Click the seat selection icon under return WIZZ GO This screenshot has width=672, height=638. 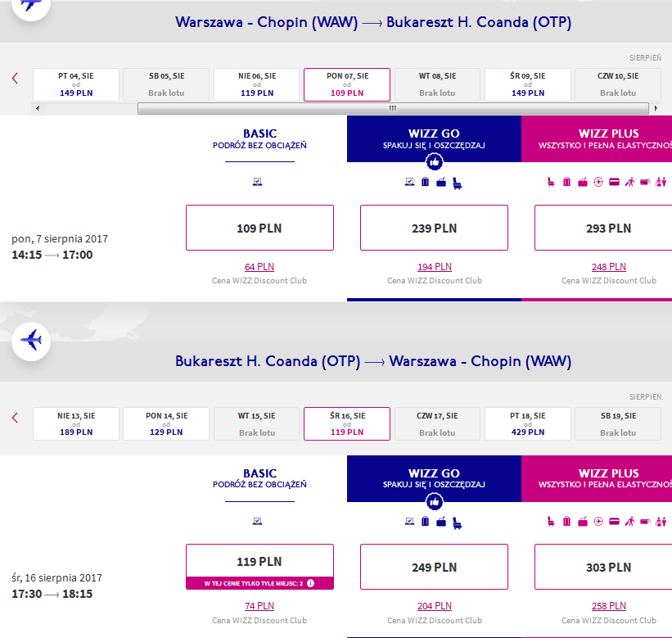pyautogui.click(x=458, y=523)
